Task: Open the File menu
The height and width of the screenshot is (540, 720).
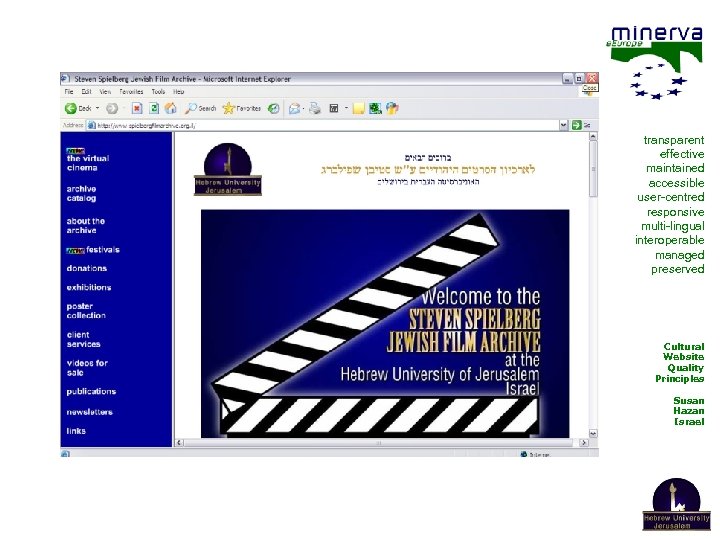Action: click(69, 92)
